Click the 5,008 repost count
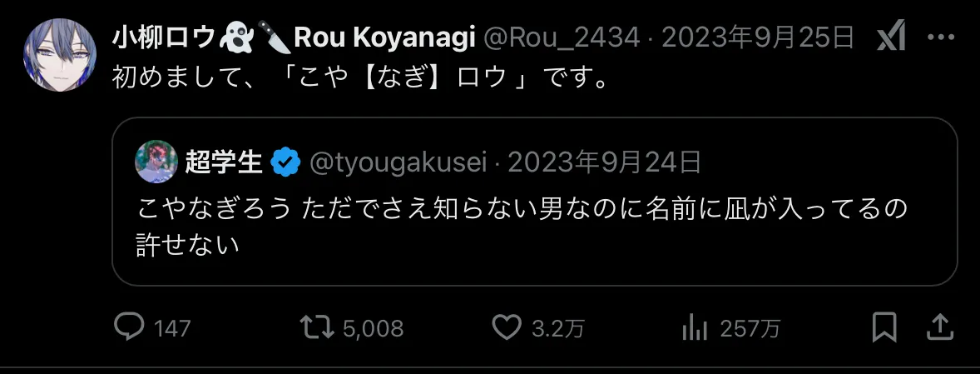The width and height of the screenshot is (980, 374). point(374,328)
